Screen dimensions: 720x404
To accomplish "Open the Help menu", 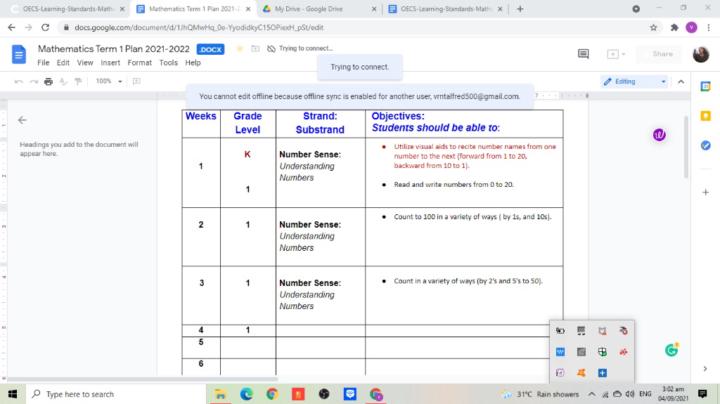I will coord(193,63).
